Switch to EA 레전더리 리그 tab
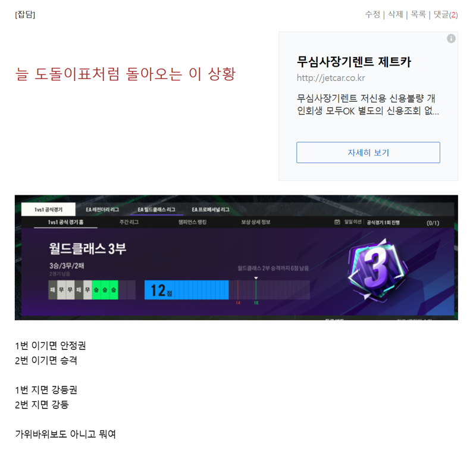This screenshot has height=465, width=476. coord(102,210)
